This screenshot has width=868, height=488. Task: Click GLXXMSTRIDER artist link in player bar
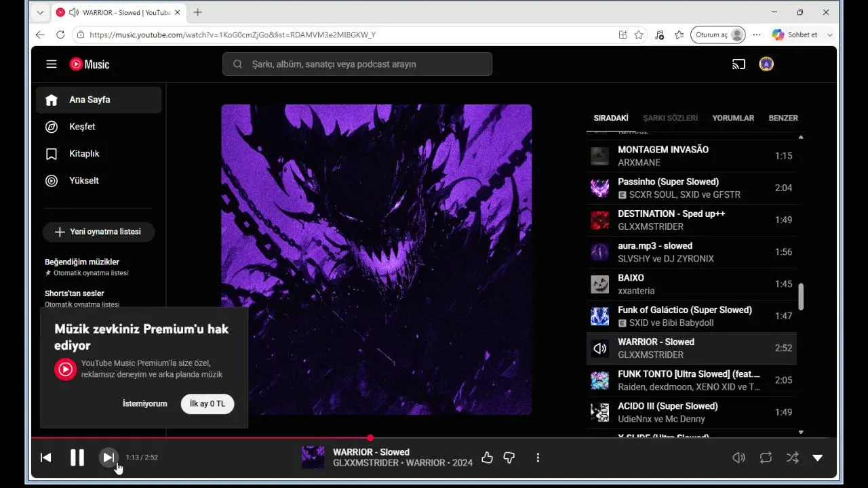pyautogui.click(x=367, y=463)
